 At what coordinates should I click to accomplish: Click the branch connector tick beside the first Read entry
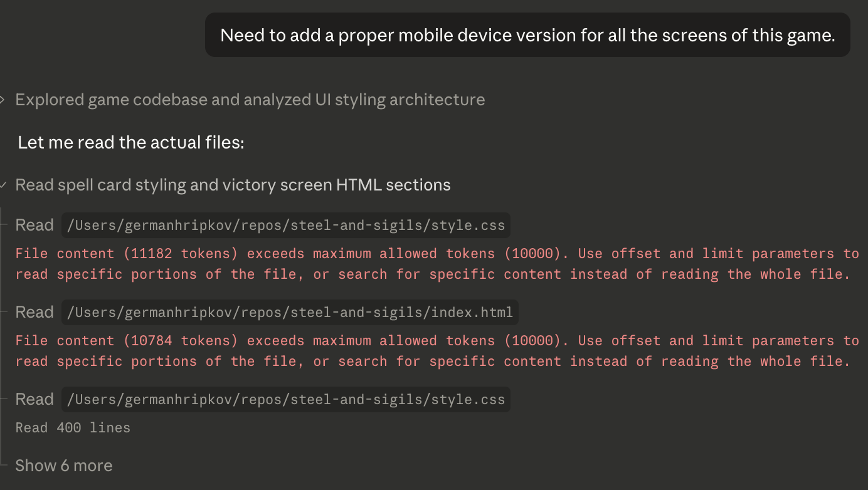click(5, 225)
